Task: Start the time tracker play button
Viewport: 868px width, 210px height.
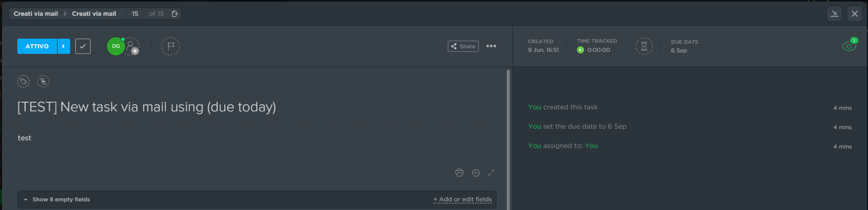Action: 581,50
